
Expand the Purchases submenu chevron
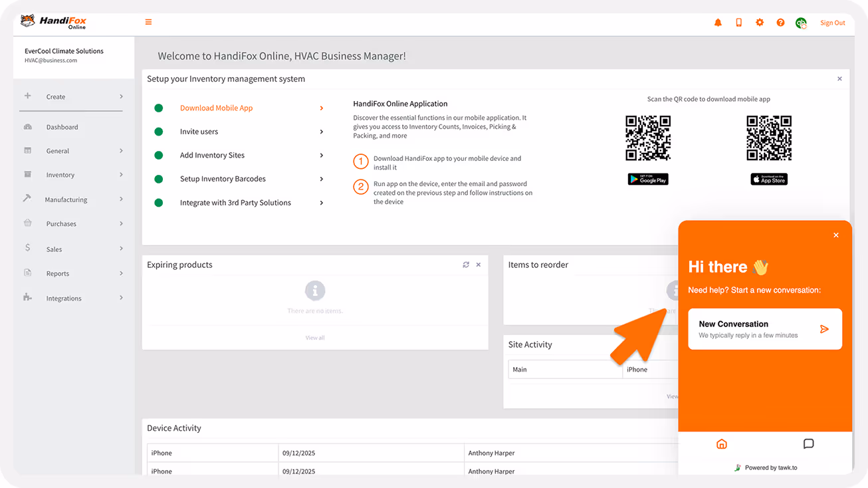pyautogui.click(x=121, y=223)
